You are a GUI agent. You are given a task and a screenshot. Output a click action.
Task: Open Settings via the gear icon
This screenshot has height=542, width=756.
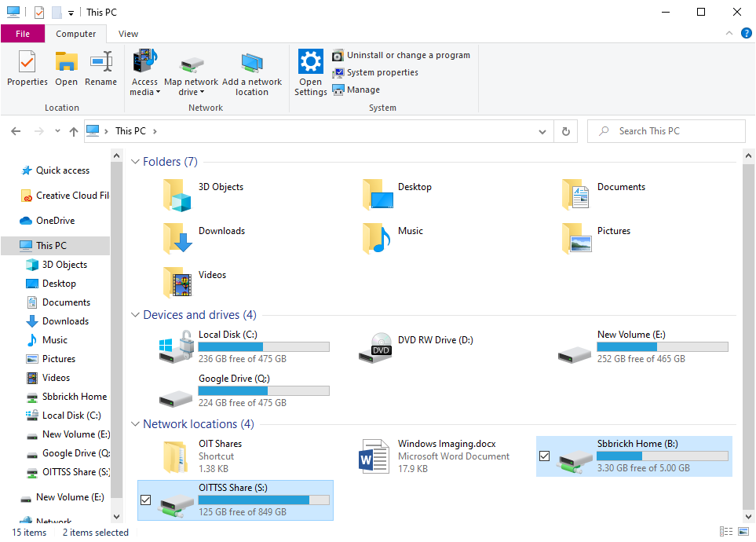tap(311, 61)
